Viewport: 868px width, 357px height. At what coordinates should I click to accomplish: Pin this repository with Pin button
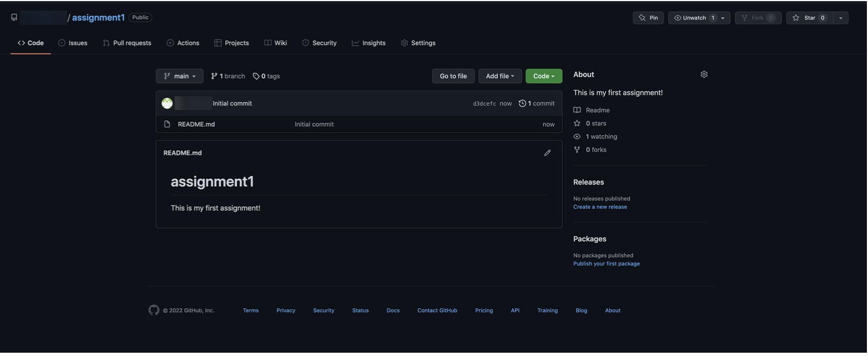point(648,18)
